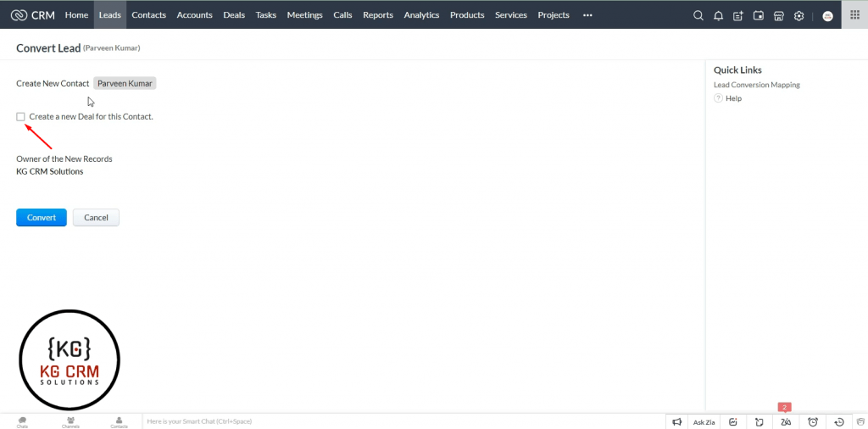This screenshot has height=429, width=868.
Task: Go to the Home tab
Action: (76, 15)
